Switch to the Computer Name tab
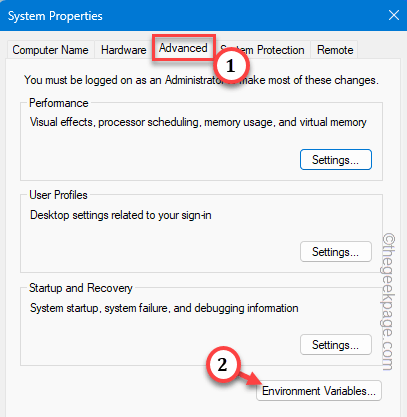 [x=50, y=50]
